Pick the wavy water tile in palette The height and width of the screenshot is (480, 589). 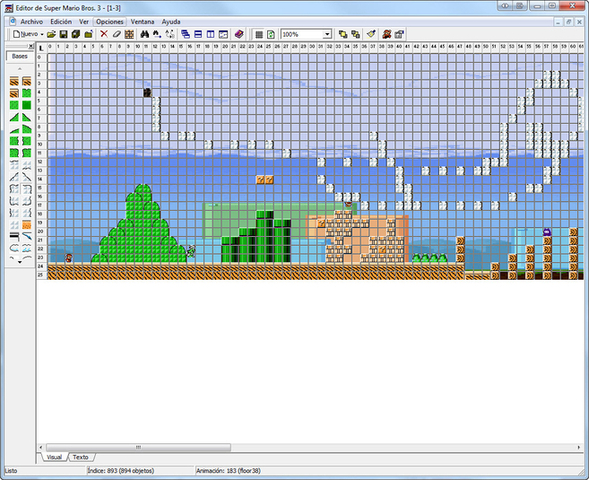tap(26, 248)
